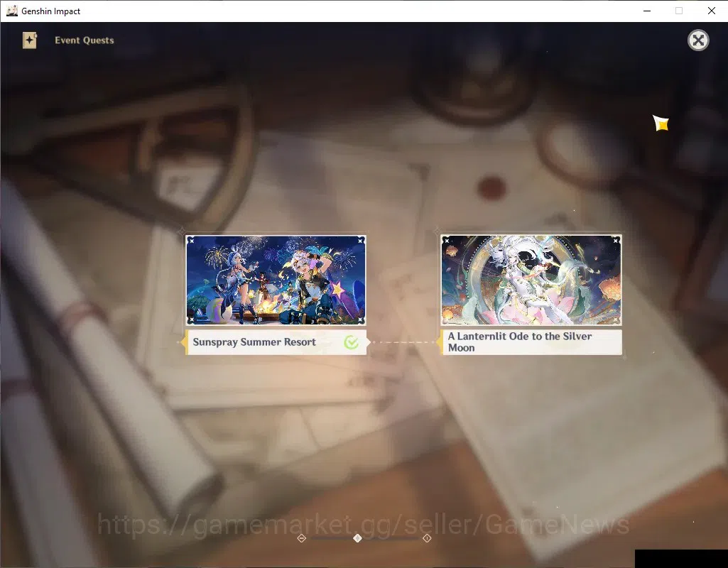Minimize the Genshin Impact window
This screenshot has width=728, height=568.
coord(647,11)
